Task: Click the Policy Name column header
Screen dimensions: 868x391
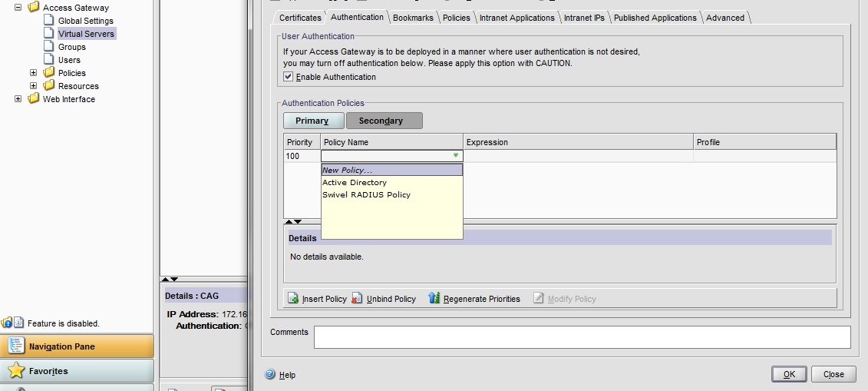Action: pyautogui.click(x=391, y=142)
